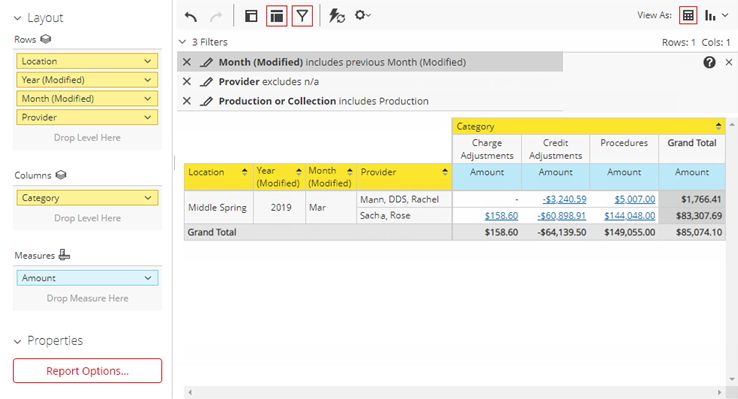Click the undo arrow icon
The image size is (738, 399).
coord(191,17)
